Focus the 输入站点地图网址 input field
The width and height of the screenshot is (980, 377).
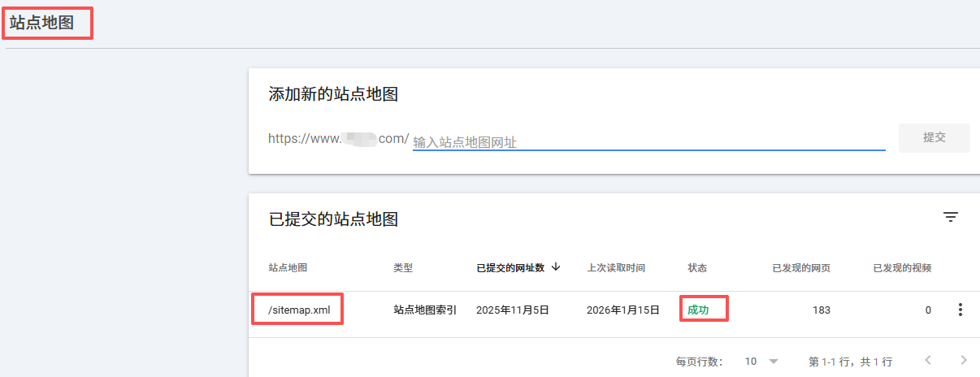coord(648,141)
